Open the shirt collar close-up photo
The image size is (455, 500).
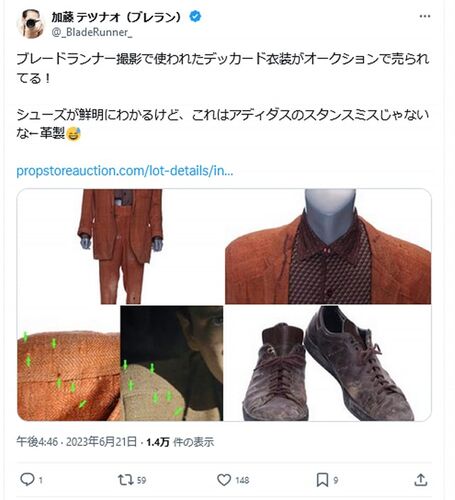pos(328,246)
